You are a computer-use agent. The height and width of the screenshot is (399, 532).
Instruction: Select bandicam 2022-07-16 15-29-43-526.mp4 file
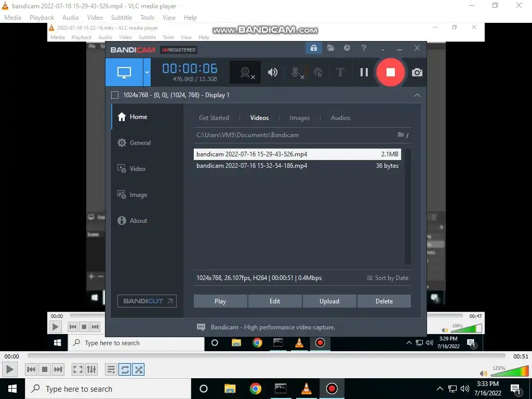(x=297, y=154)
